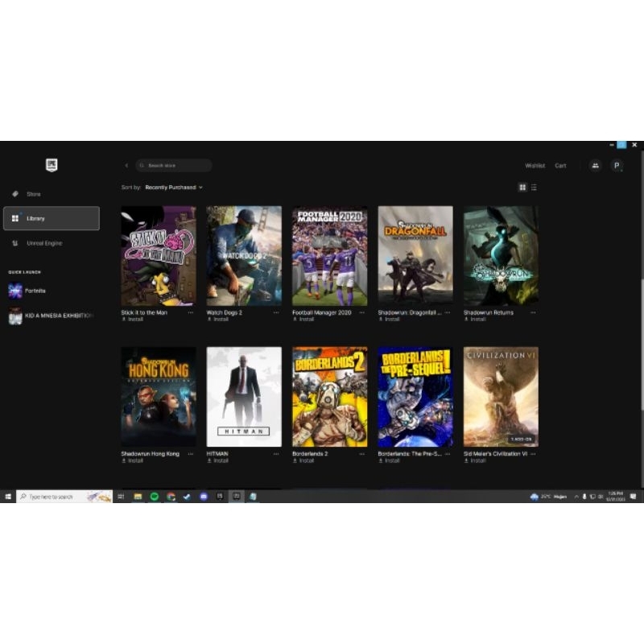Open HITMAN cover art
This screenshot has height=644, width=644.
click(244, 397)
